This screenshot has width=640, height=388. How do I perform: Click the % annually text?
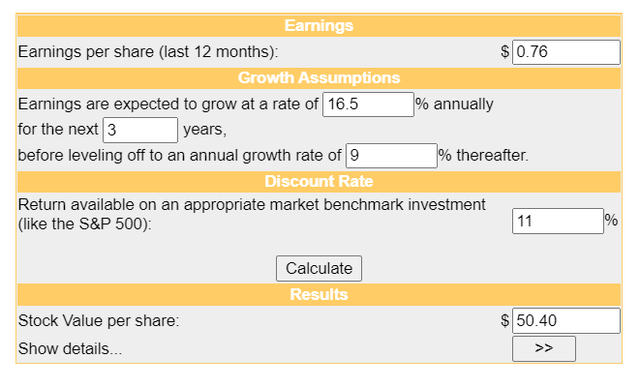point(455,104)
